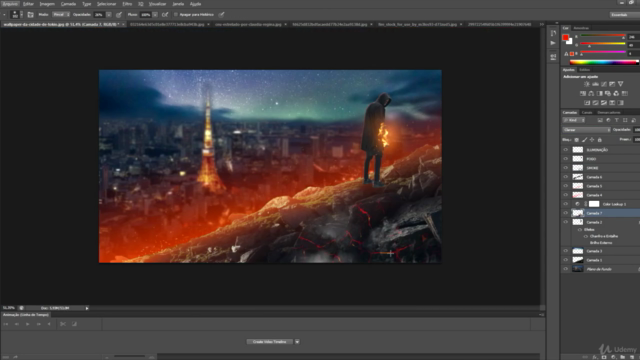Add a Hue/Saturation adjustment
The height and width of the screenshot is (360, 640).
(583, 93)
